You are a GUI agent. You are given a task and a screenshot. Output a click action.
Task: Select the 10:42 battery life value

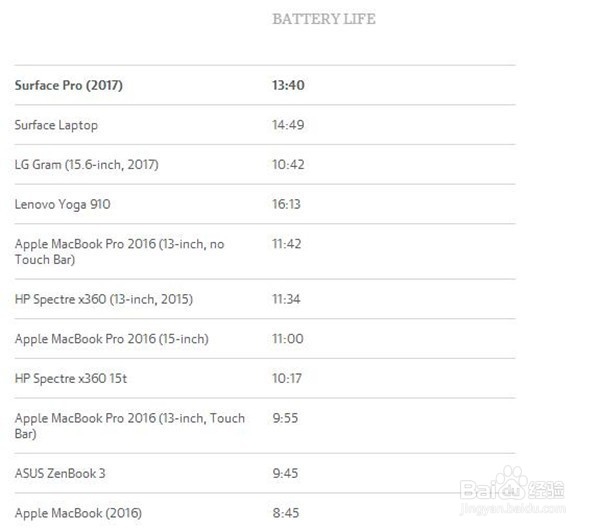pyautogui.click(x=287, y=164)
